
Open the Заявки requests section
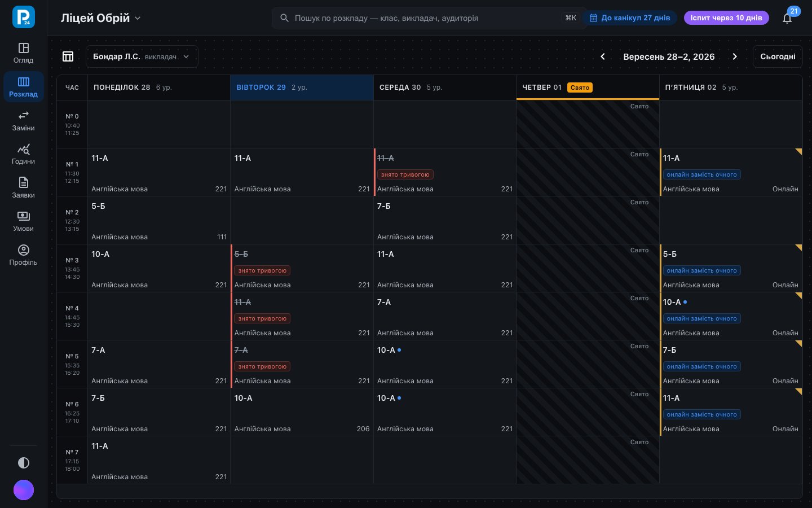(23, 188)
